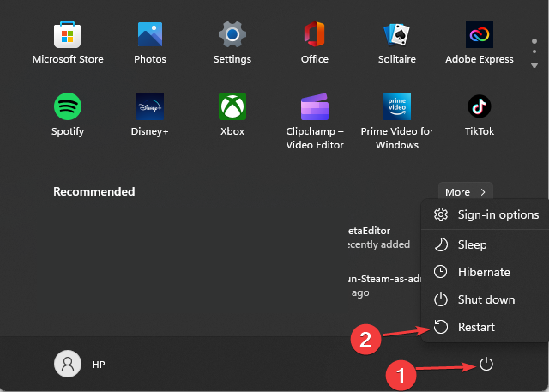Select Shut down in power menu
Image resolution: width=549 pixels, height=392 pixels.
pos(486,299)
